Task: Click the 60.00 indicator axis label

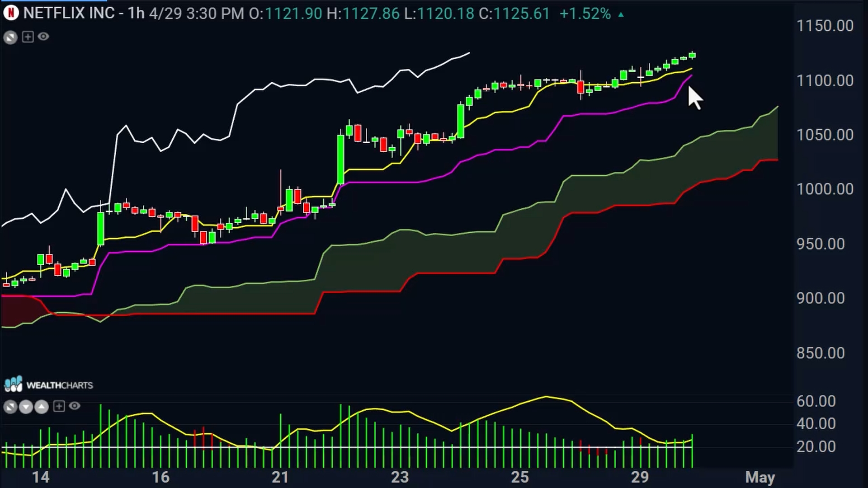Action: (816, 401)
